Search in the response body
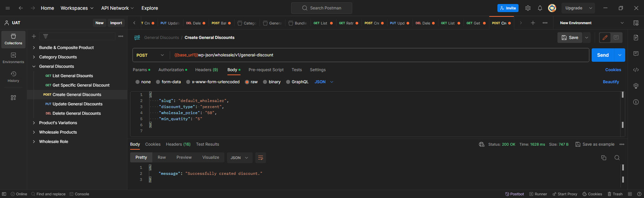This screenshot has width=644, height=198. point(617,158)
